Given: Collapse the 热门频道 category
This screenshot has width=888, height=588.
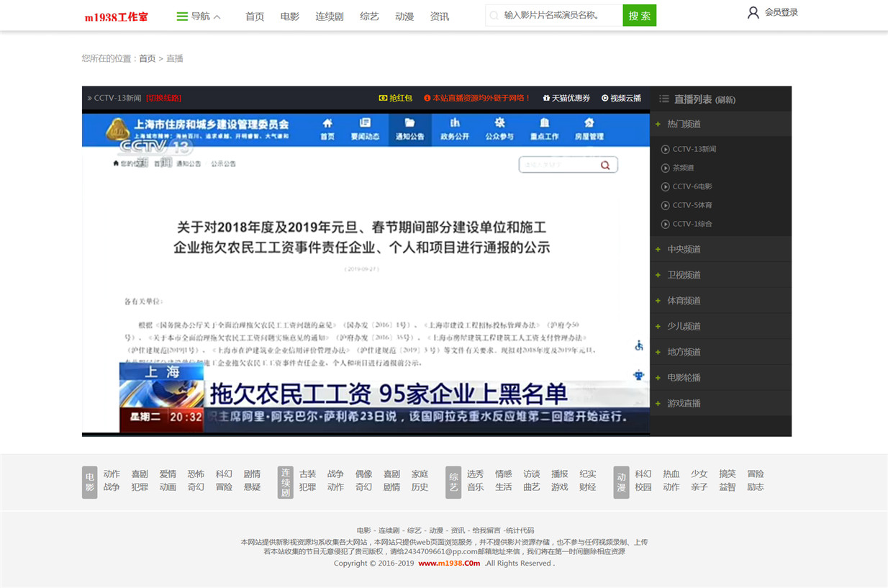Looking at the screenshot, I should click(720, 124).
